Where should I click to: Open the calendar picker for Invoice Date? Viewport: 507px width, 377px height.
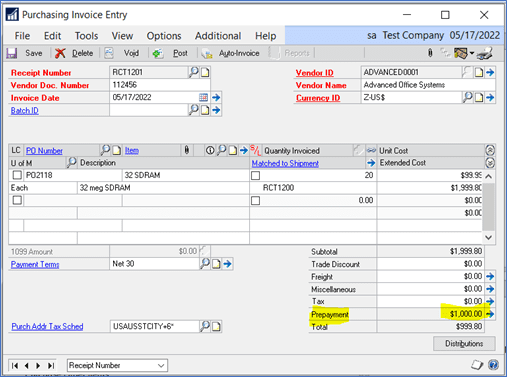203,97
